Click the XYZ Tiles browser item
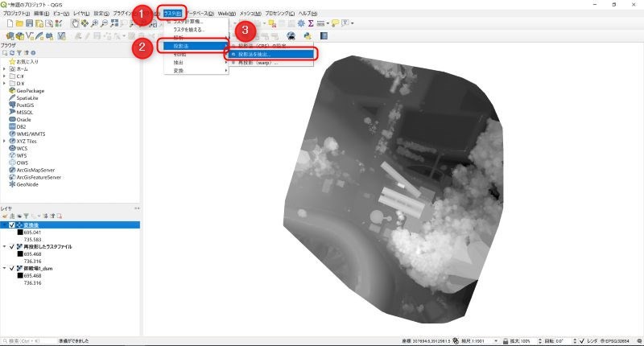 tap(30, 141)
